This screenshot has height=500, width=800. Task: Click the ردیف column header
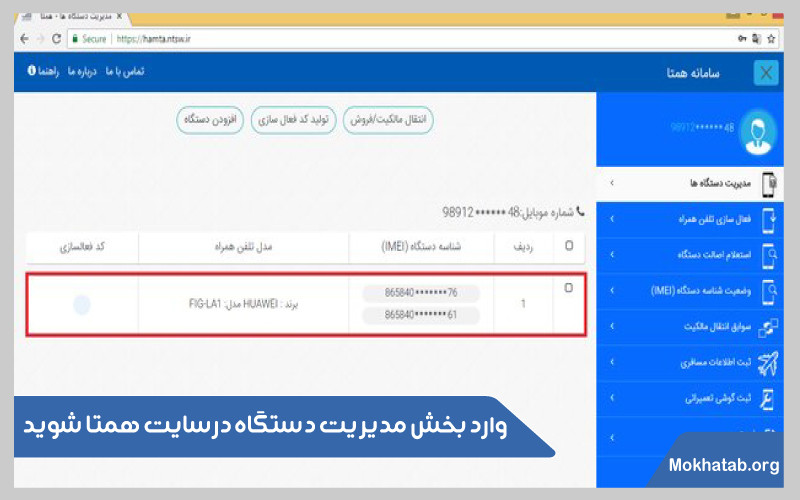[x=523, y=247]
